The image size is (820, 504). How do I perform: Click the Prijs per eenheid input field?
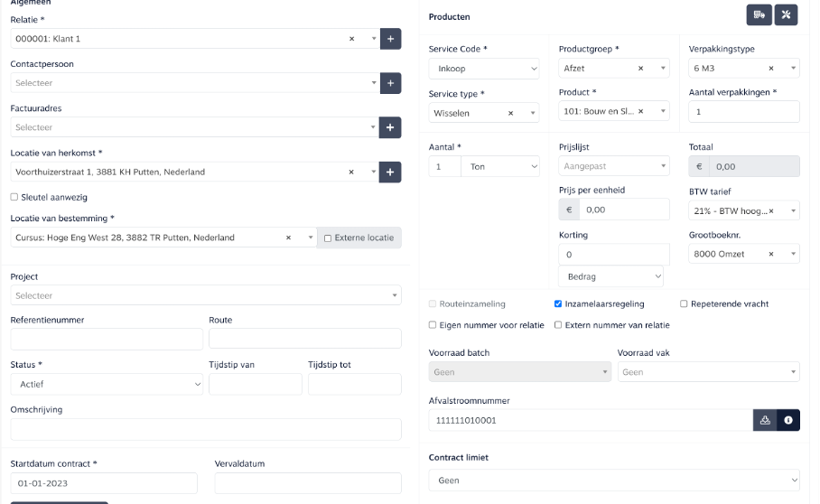coord(624,210)
